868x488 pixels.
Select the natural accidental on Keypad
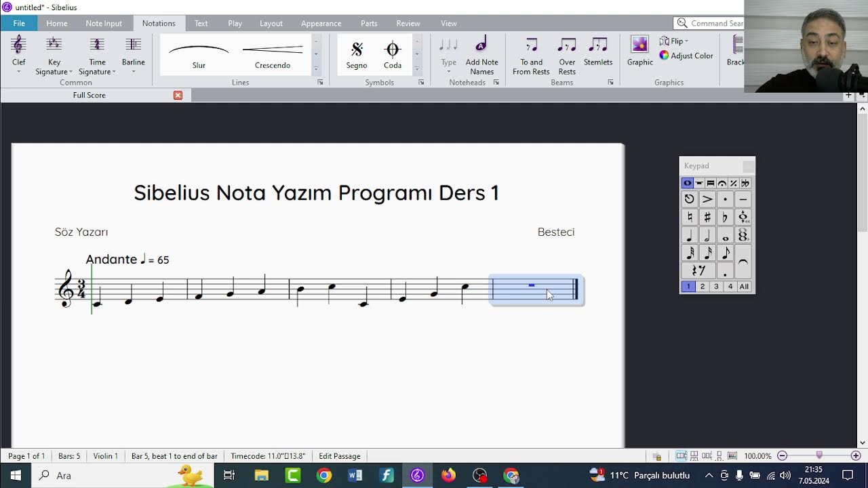point(690,217)
